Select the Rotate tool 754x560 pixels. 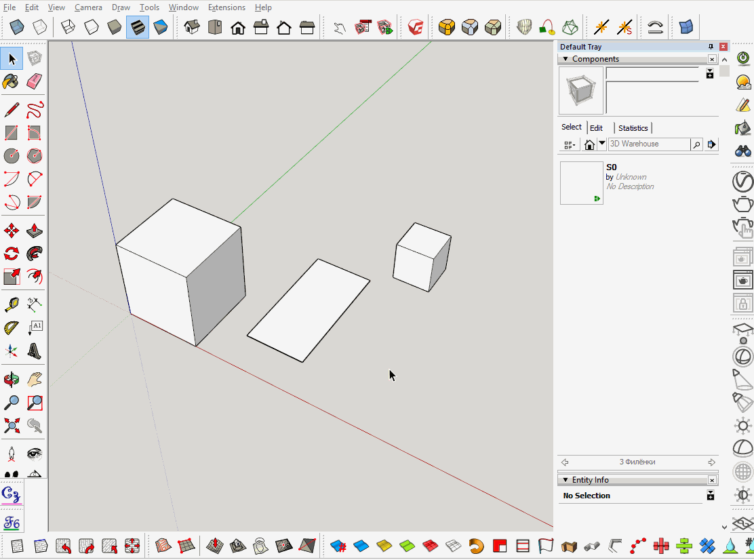click(x=11, y=253)
